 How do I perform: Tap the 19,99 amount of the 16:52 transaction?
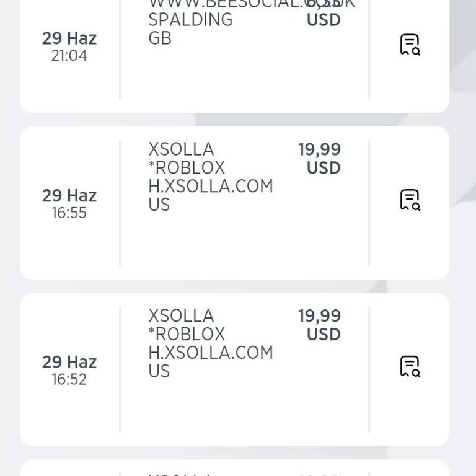coord(319,315)
